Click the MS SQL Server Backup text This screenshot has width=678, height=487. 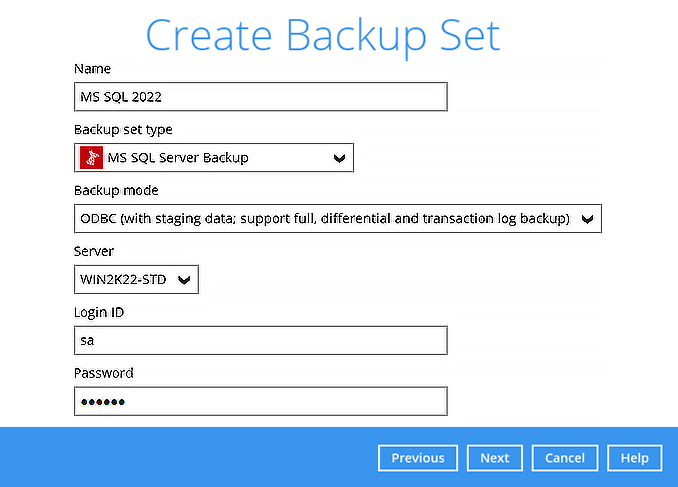[x=178, y=158]
